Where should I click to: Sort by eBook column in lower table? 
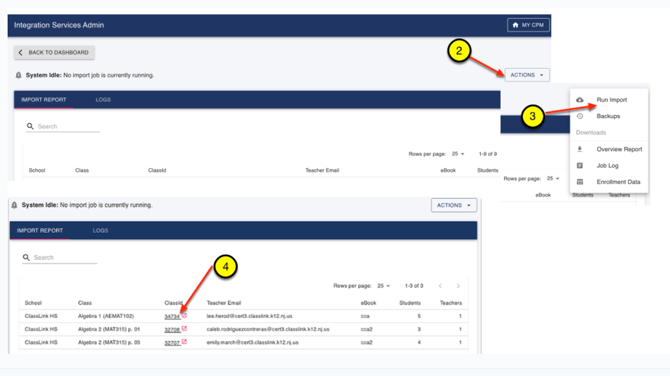click(x=368, y=303)
